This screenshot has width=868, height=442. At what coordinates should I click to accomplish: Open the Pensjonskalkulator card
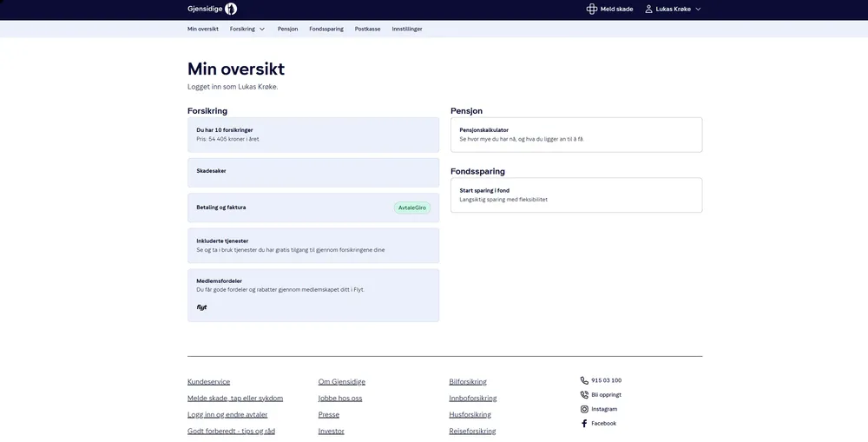[575, 135]
